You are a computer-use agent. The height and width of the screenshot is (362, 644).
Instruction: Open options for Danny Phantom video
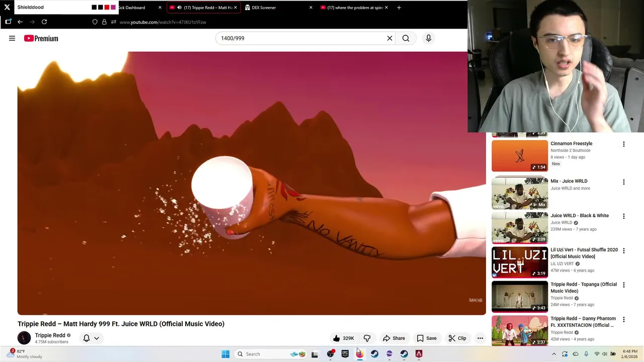click(624, 319)
